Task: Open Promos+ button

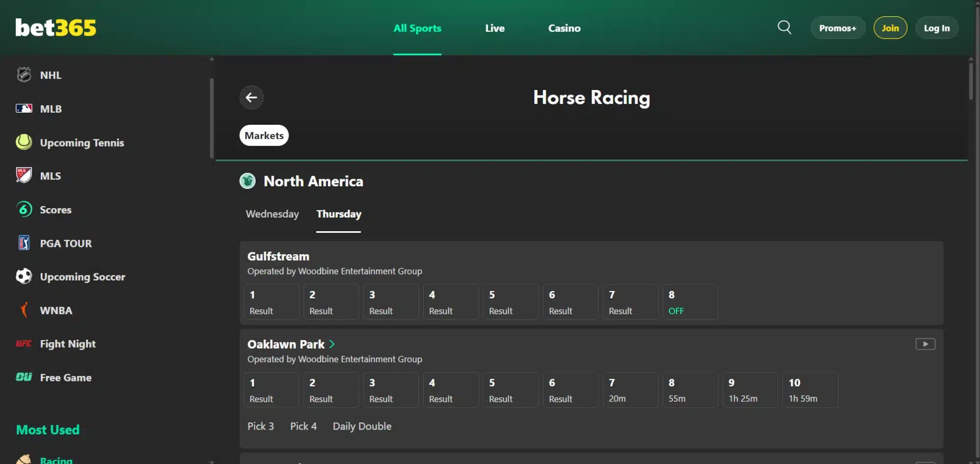Action: [x=838, y=28]
